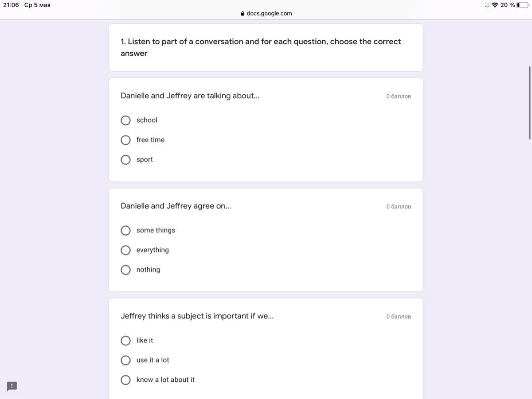Select 'some things' as the answer
This screenshot has height=399, width=532.
(126, 231)
